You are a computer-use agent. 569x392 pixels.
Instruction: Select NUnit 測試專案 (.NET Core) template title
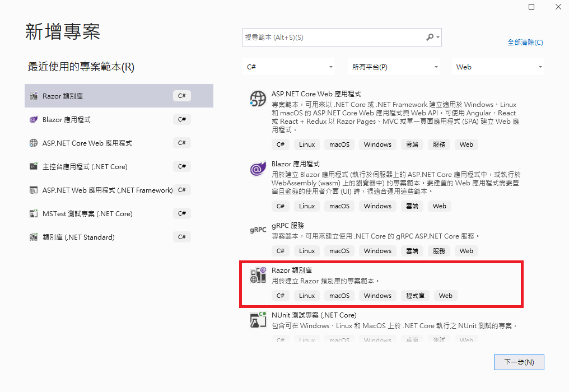tap(314, 315)
